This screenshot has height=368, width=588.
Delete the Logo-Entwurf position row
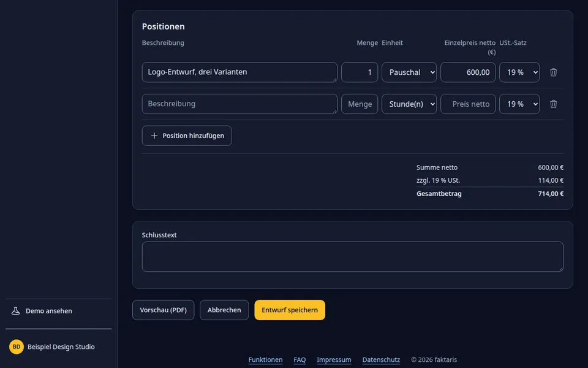(553, 72)
